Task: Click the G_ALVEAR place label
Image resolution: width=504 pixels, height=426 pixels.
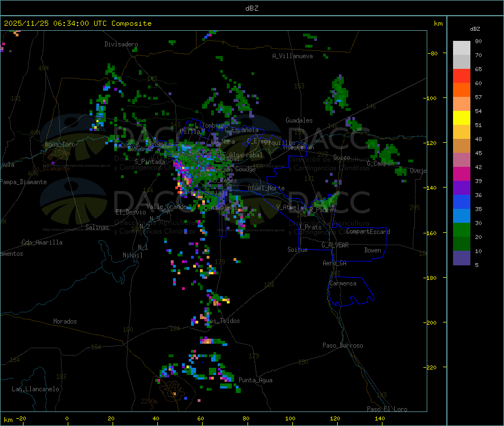Action: [335, 245]
